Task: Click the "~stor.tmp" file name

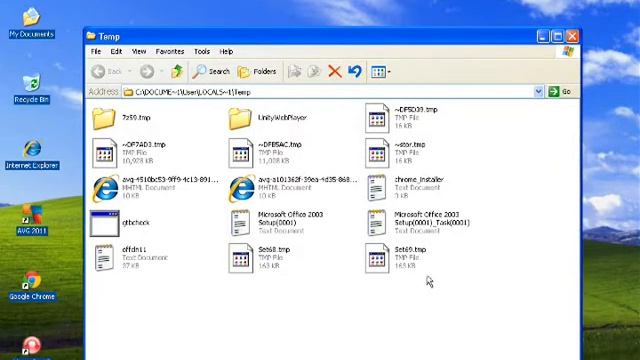Action: tap(410, 144)
